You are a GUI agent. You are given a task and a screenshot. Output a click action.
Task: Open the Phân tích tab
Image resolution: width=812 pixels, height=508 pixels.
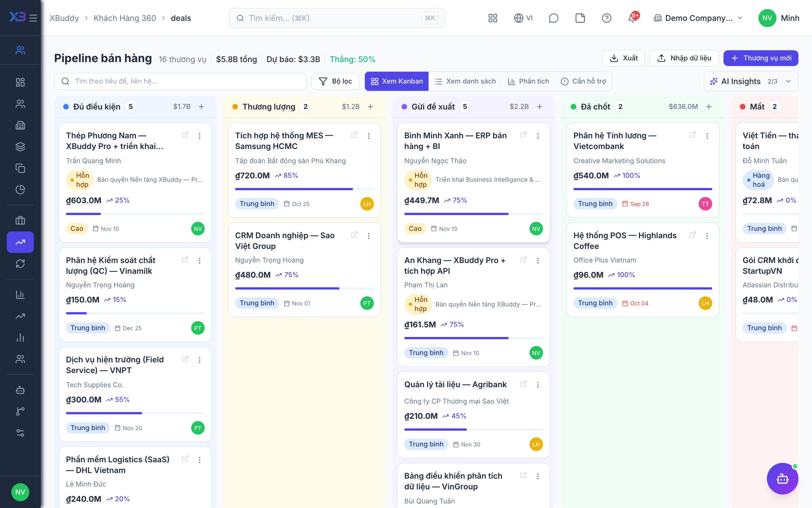point(528,81)
